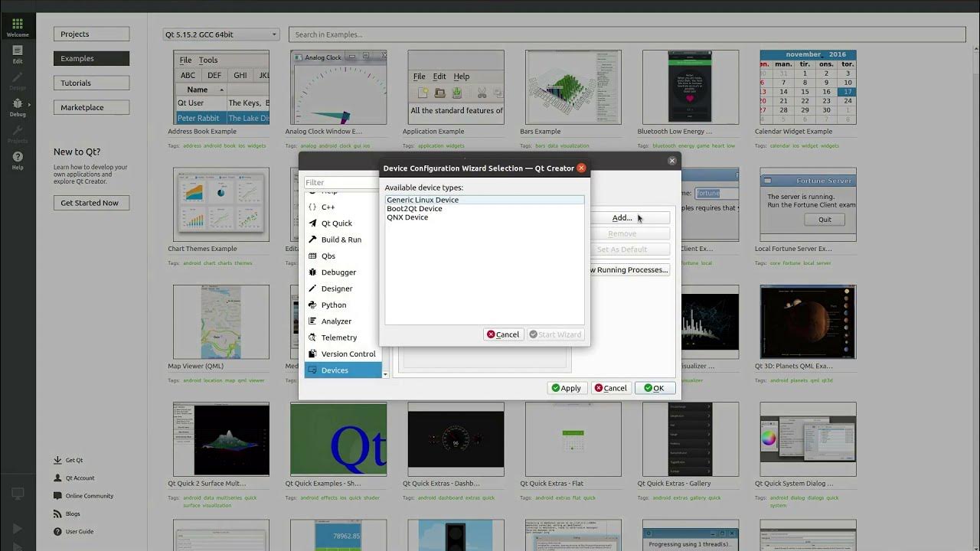This screenshot has width=980, height=551.
Task: Open the Tutorials tab on Welcome page
Action: click(91, 83)
